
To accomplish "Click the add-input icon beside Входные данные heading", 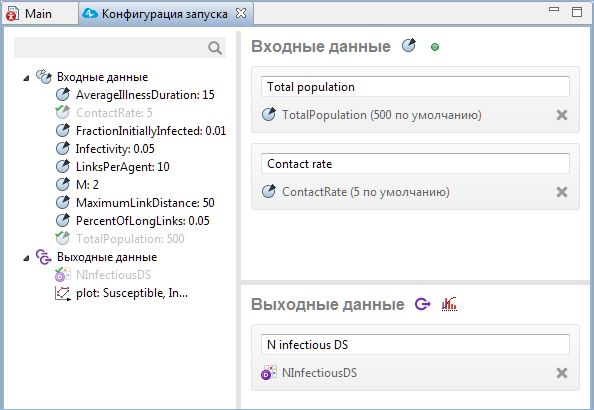I will [409, 46].
